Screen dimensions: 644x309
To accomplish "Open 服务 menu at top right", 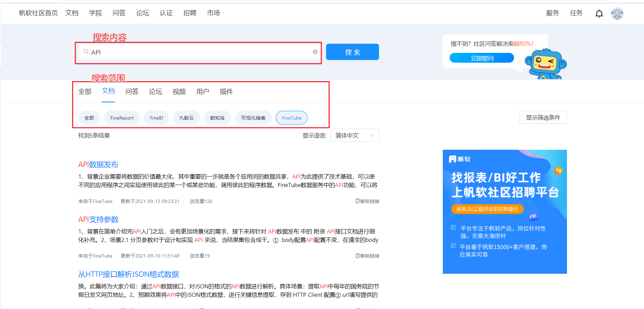I will 552,13.
